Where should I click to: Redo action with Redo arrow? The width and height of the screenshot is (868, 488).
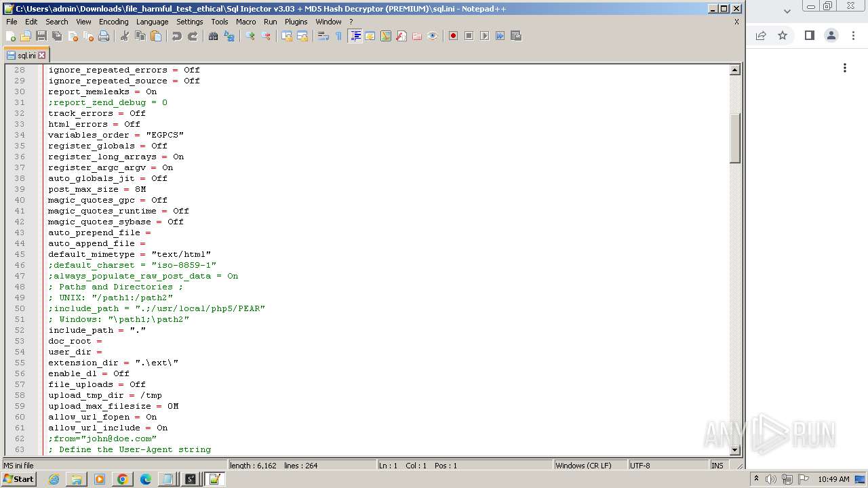[193, 36]
